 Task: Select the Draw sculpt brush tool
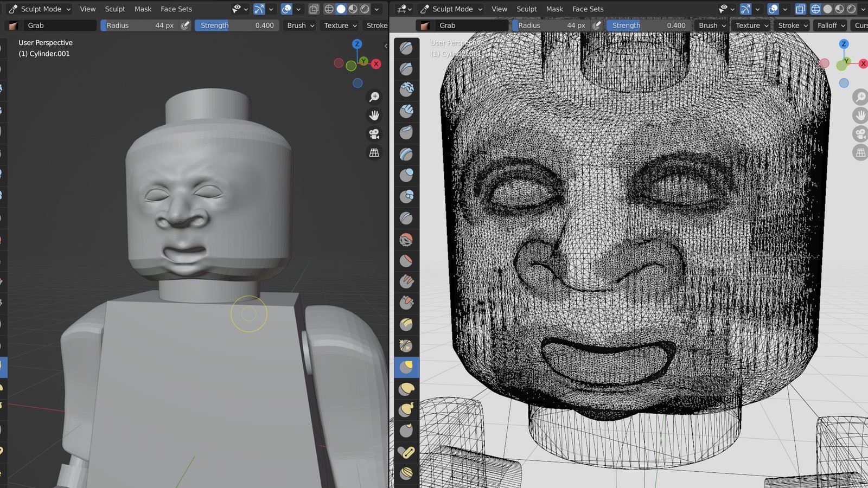[406, 48]
